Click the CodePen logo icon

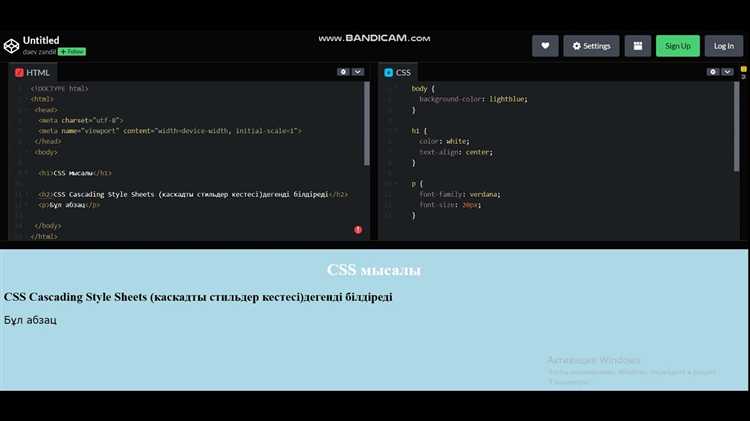point(11,45)
